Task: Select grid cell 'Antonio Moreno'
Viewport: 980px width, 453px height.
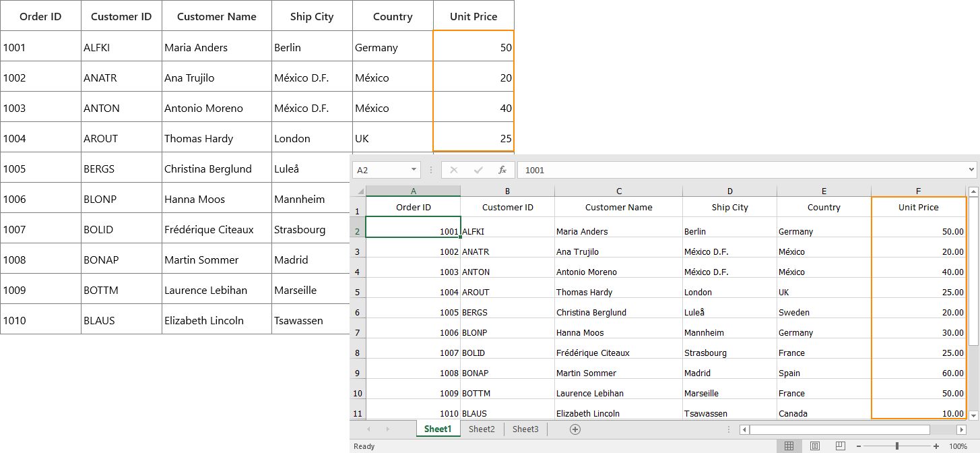Action: click(x=217, y=108)
